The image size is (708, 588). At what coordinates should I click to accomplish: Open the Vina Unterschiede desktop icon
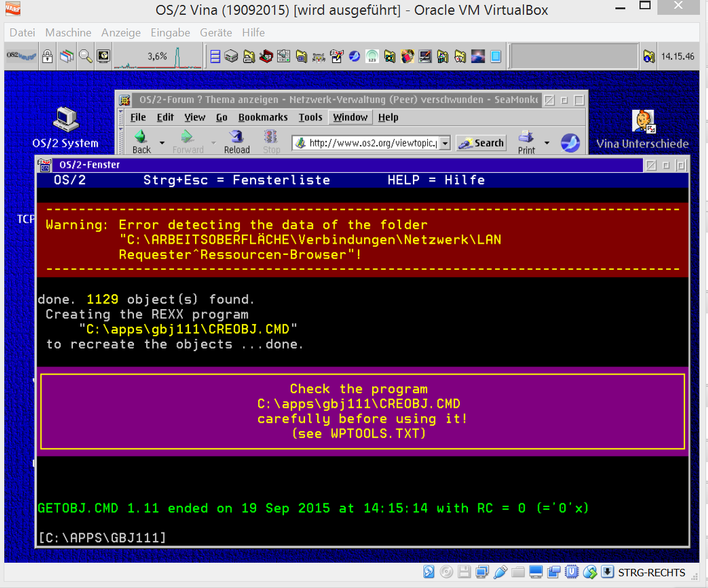click(643, 130)
